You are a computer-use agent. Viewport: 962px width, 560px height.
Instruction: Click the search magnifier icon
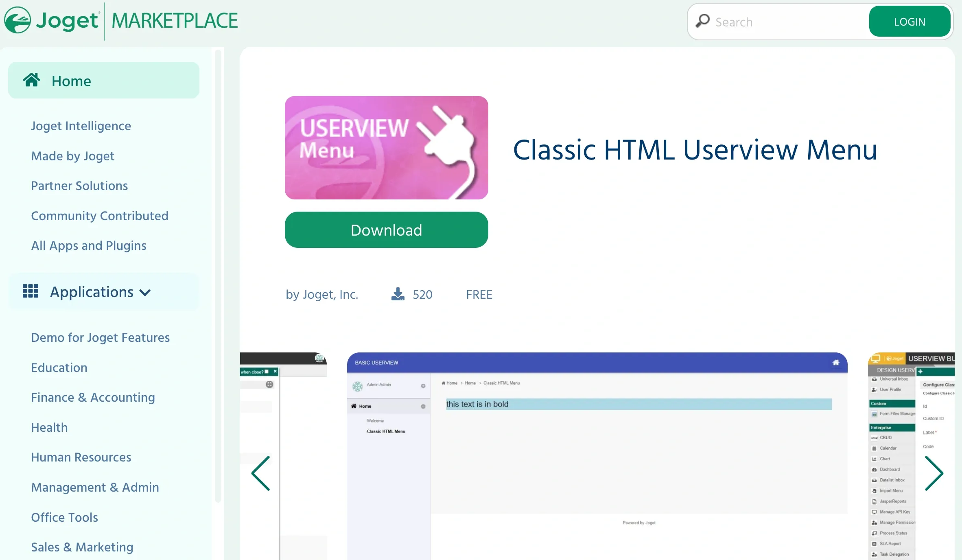tap(702, 21)
